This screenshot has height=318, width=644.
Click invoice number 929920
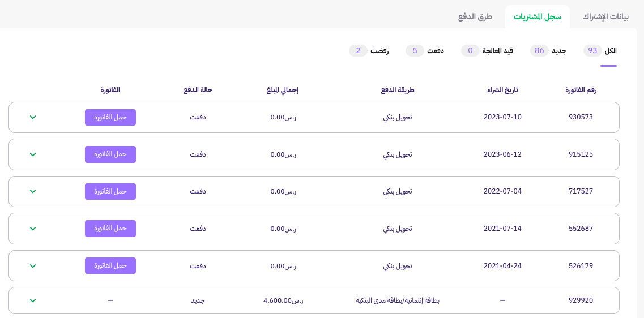(581, 300)
